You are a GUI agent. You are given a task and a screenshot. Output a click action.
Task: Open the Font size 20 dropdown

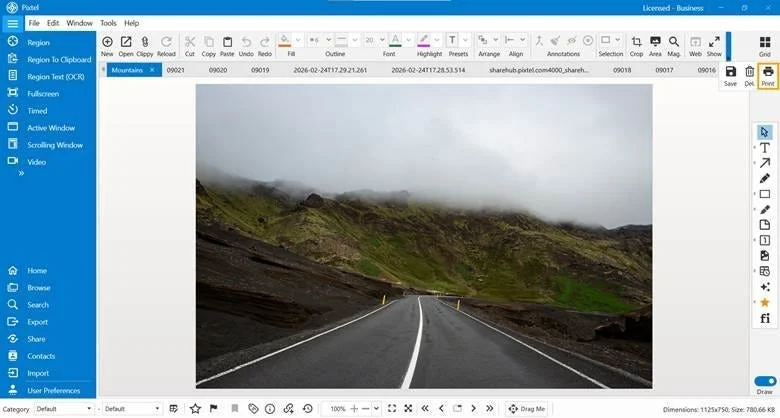pos(382,40)
